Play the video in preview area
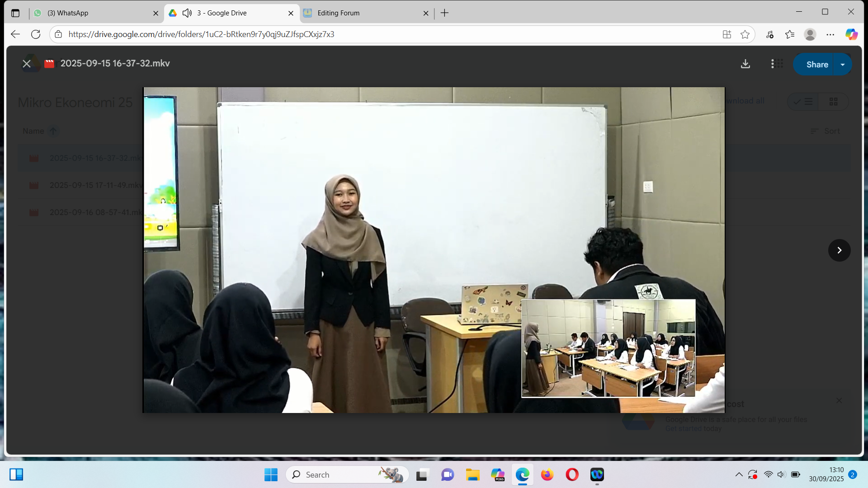Image resolution: width=868 pixels, height=488 pixels. click(434, 250)
